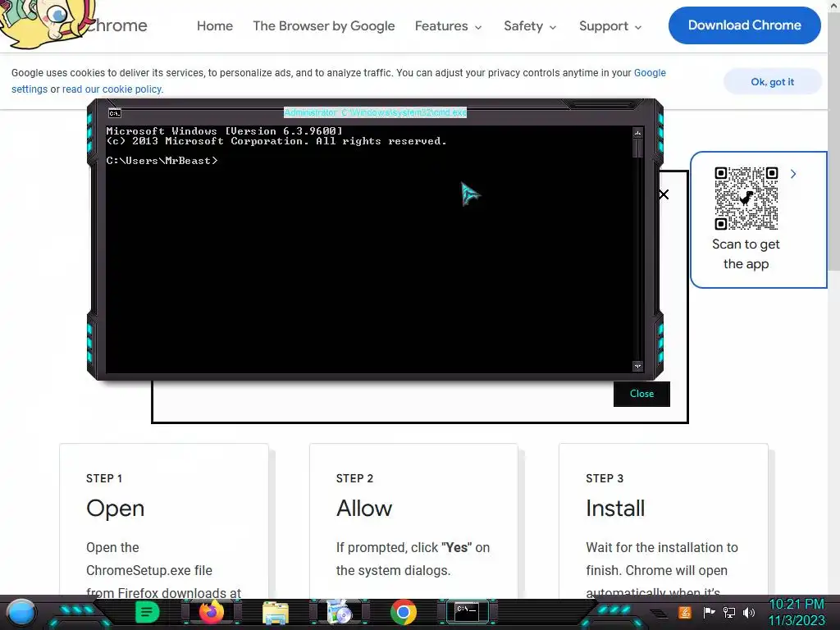This screenshot has width=840, height=630.
Task: Open the clock showing 10:21 PM
Action: coord(796,612)
